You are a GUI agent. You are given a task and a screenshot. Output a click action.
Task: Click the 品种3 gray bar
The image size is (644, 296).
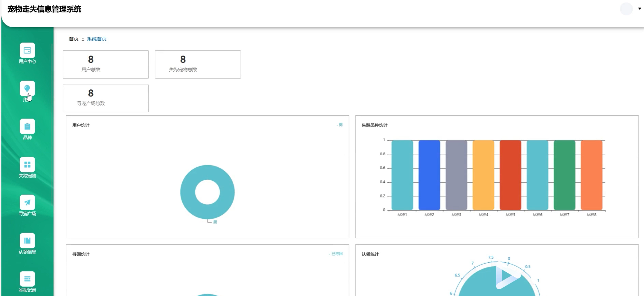coord(456,175)
